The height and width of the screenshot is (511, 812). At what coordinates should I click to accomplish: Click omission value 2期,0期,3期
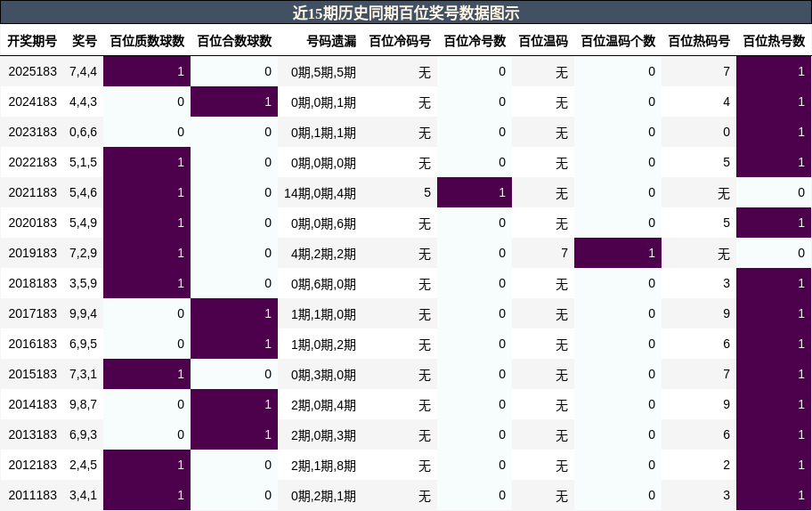point(324,435)
